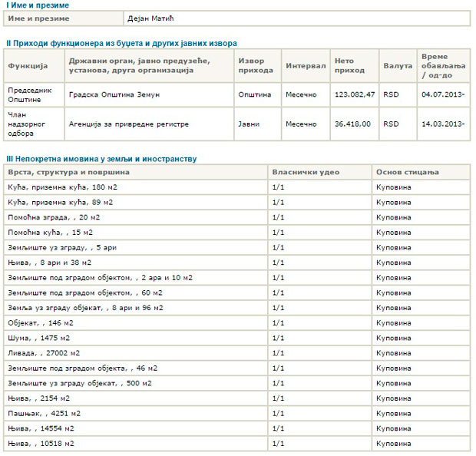Click the net income value 36.418,00
The image size is (476, 456).
(x=352, y=124)
